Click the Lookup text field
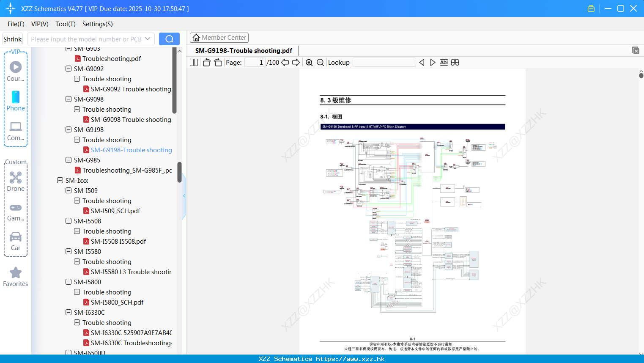 point(384,62)
